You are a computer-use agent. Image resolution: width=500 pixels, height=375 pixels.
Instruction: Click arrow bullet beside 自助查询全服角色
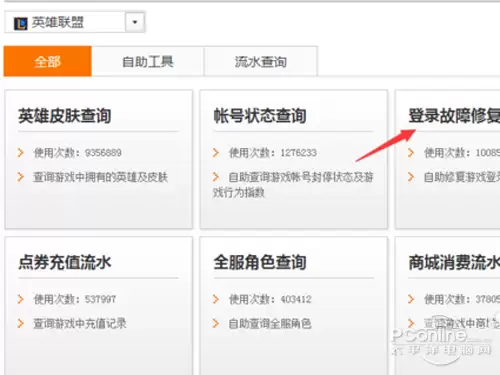pyautogui.click(x=216, y=323)
